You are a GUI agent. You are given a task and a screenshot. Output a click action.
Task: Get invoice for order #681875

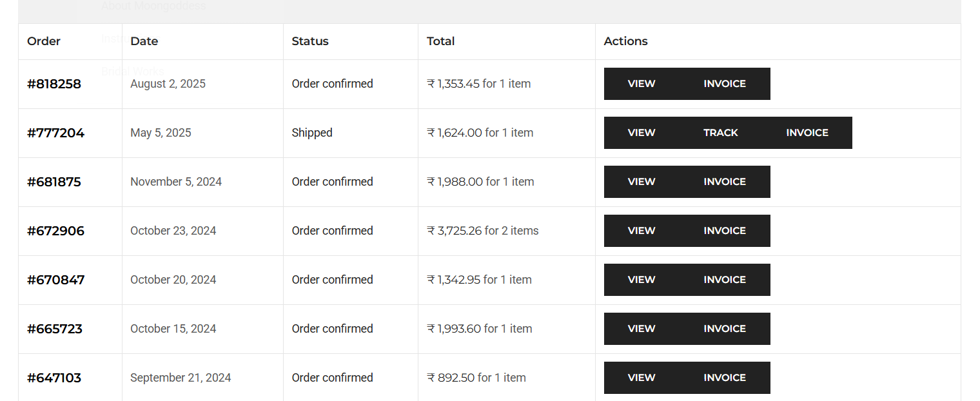coord(725,182)
